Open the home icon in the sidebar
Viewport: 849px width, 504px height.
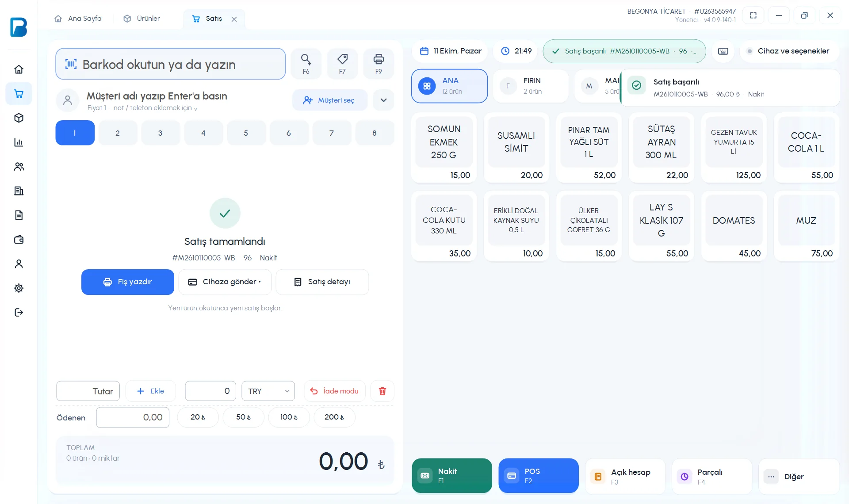(19, 69)
